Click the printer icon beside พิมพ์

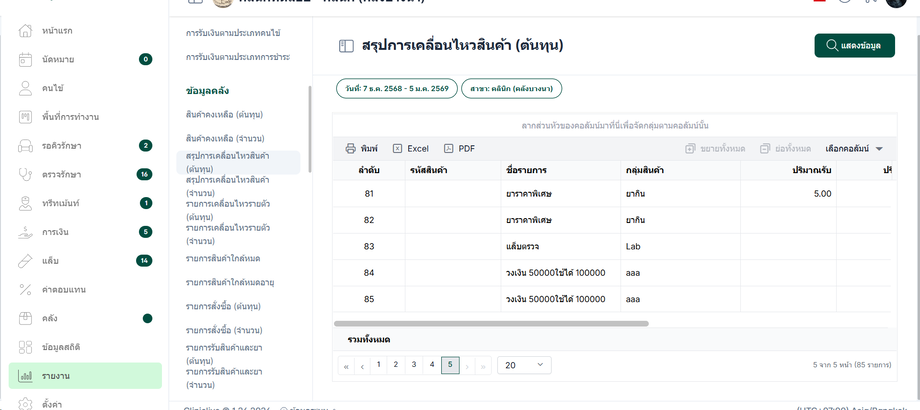350,148
